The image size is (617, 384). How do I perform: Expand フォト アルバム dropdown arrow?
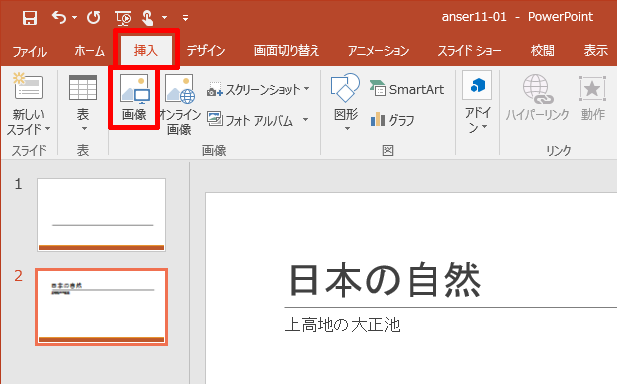pos(306,119)
